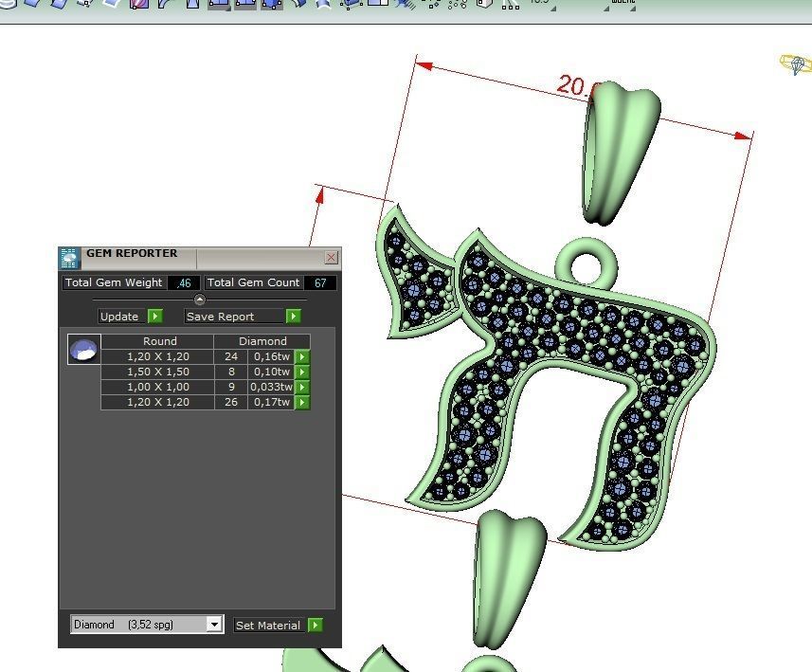Screen dimensions: 812x672
Task: Click the gem count cell showing 9
Action: 231,387
